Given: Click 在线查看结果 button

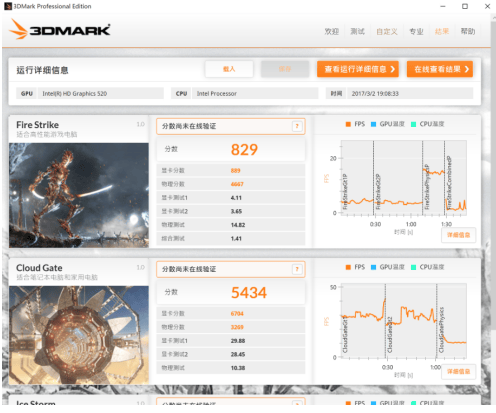Looking at the screenshot, I should pyautogui.click(x=440, y=69).
